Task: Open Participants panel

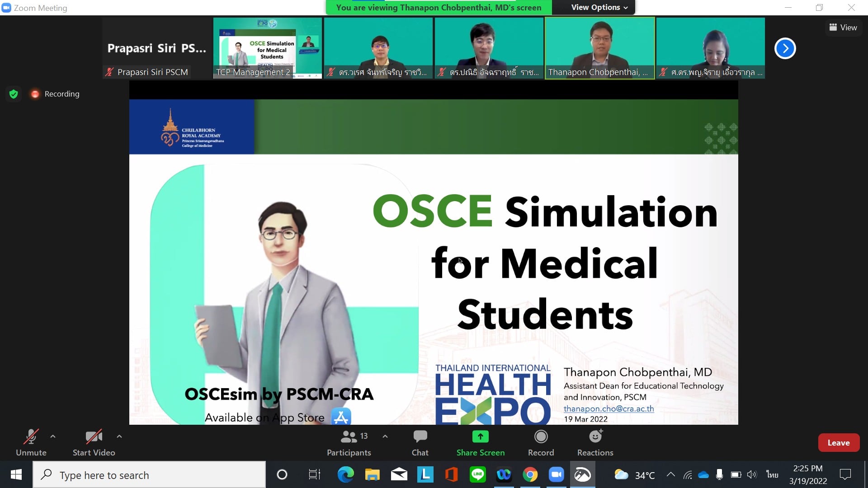Action: (x=349, y=443)
